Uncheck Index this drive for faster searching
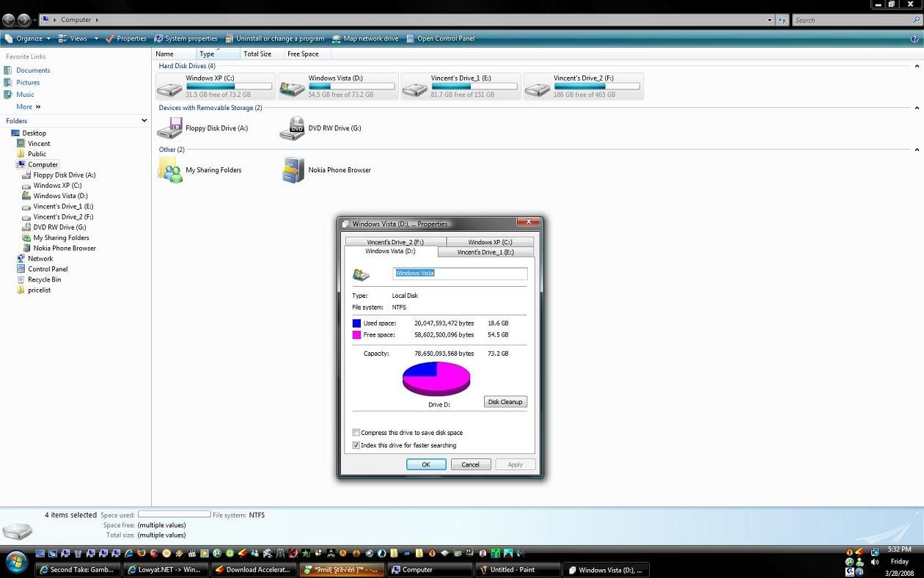The height and width of the screenshot is (578, 924). pos(356,445)
